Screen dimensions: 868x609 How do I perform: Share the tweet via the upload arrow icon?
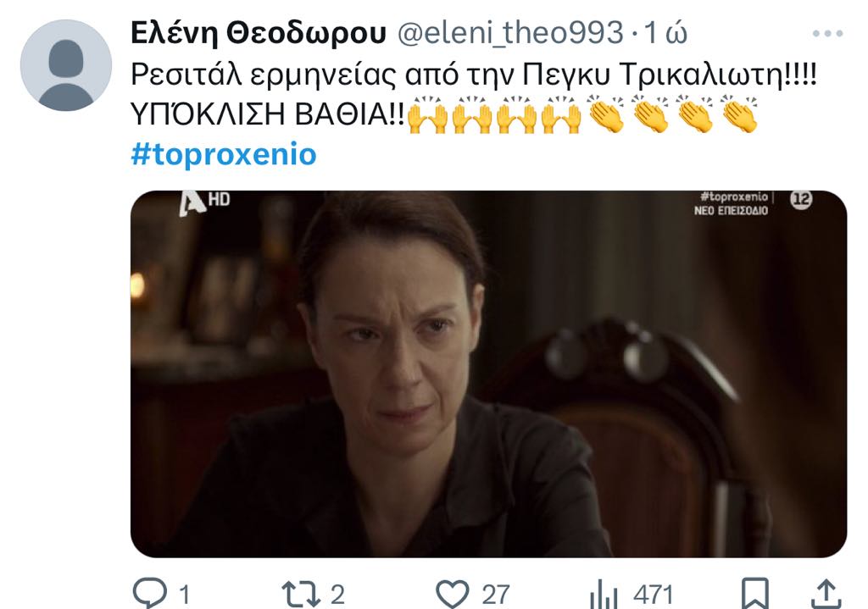(x=826, y=594)
